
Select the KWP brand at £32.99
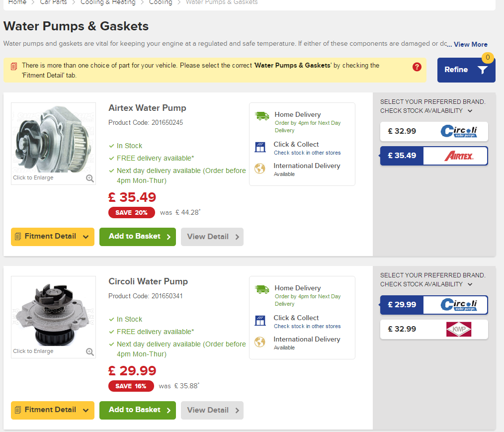point(434,329)
